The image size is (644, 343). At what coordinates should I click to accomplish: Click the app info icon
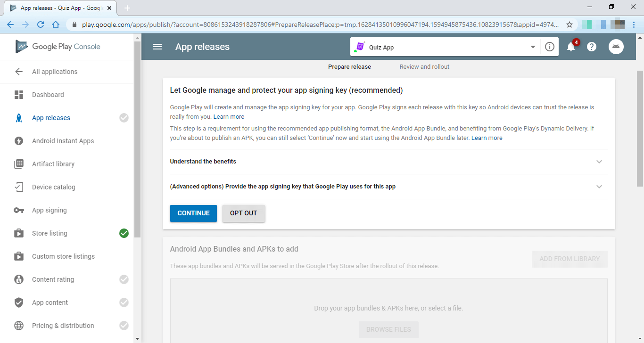pyautogui.click(x=549, y=47)
